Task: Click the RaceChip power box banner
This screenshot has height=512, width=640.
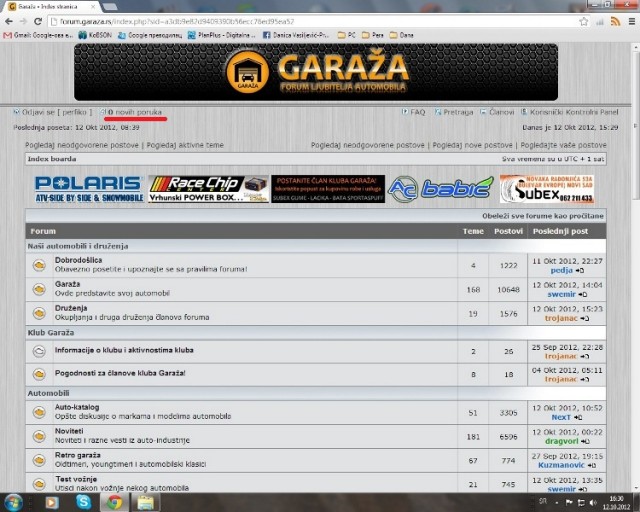Action: point(208,188)
